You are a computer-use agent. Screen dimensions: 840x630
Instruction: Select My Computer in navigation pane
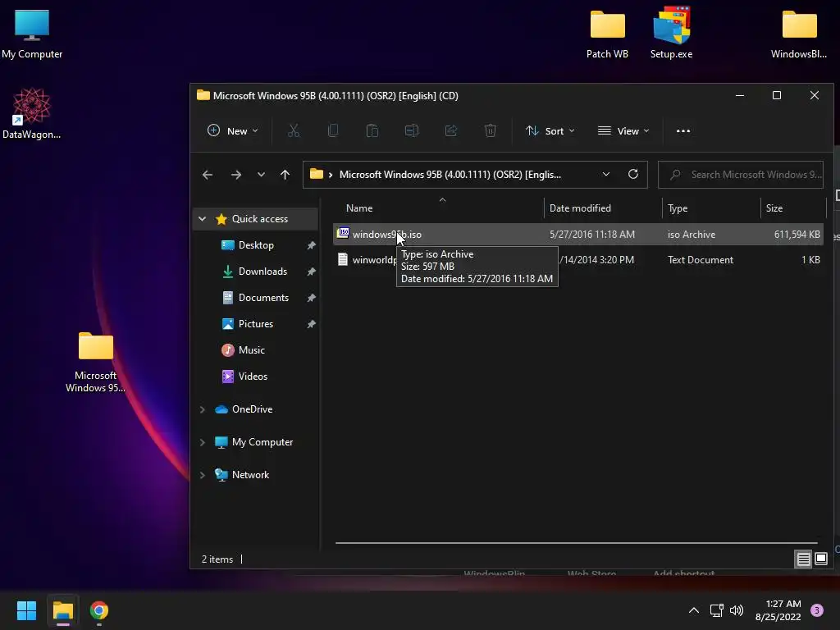[x=262, y=442]
